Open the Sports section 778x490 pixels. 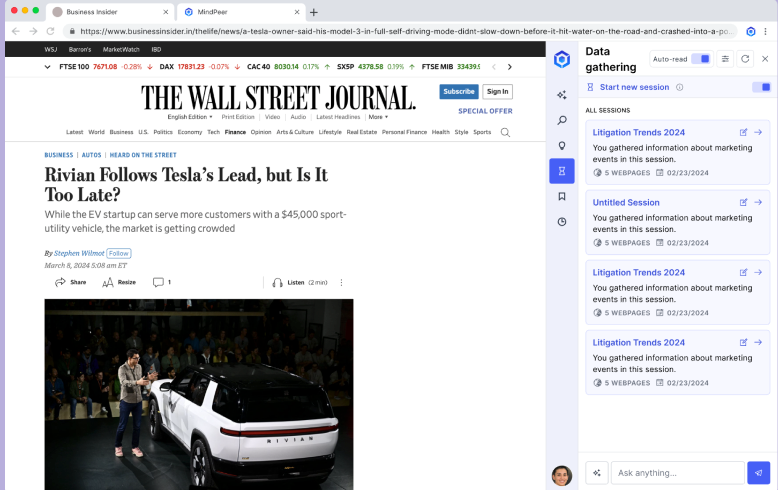(482, 132)
